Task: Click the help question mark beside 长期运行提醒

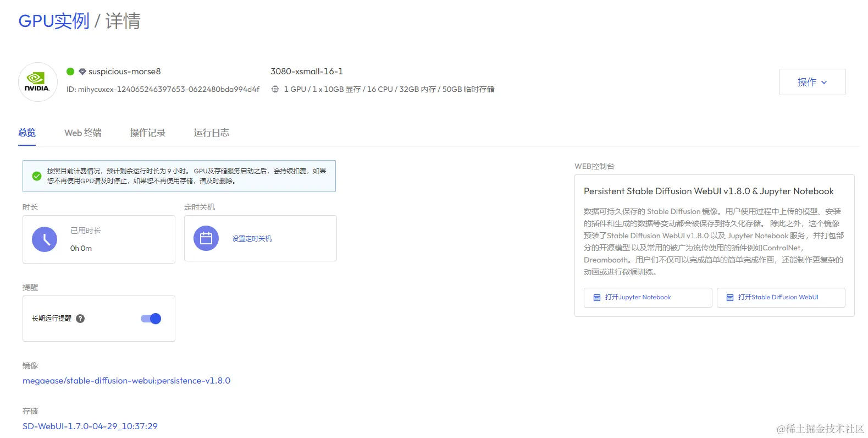Action: 80,319
